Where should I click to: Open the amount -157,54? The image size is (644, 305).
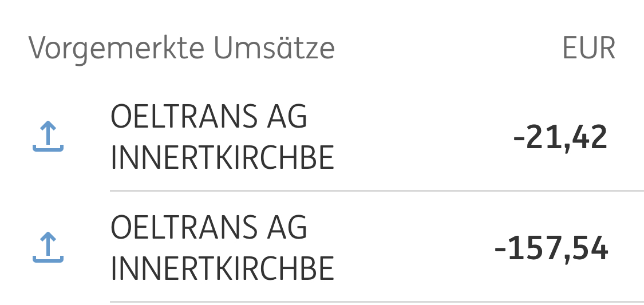tap(551, 249)
